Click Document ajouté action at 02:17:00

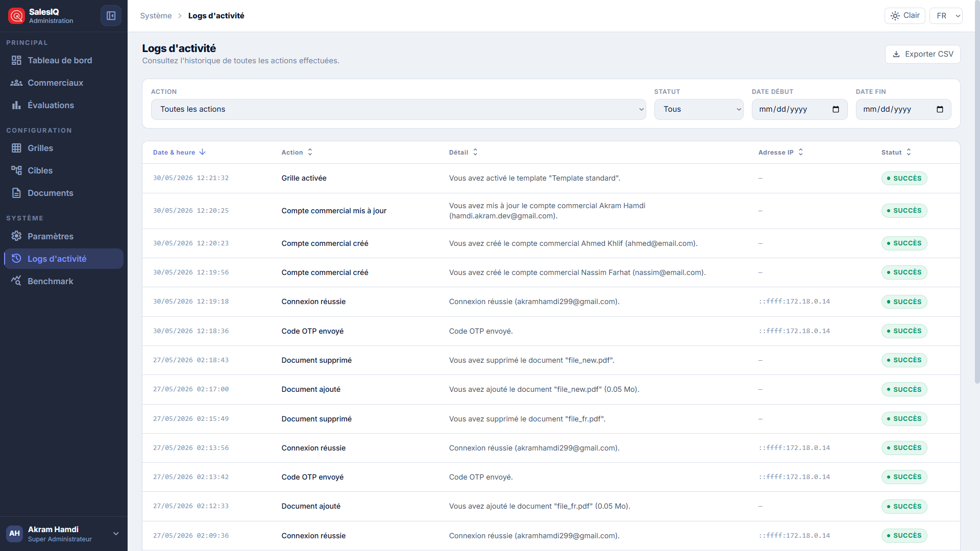(x=311, y=389)
